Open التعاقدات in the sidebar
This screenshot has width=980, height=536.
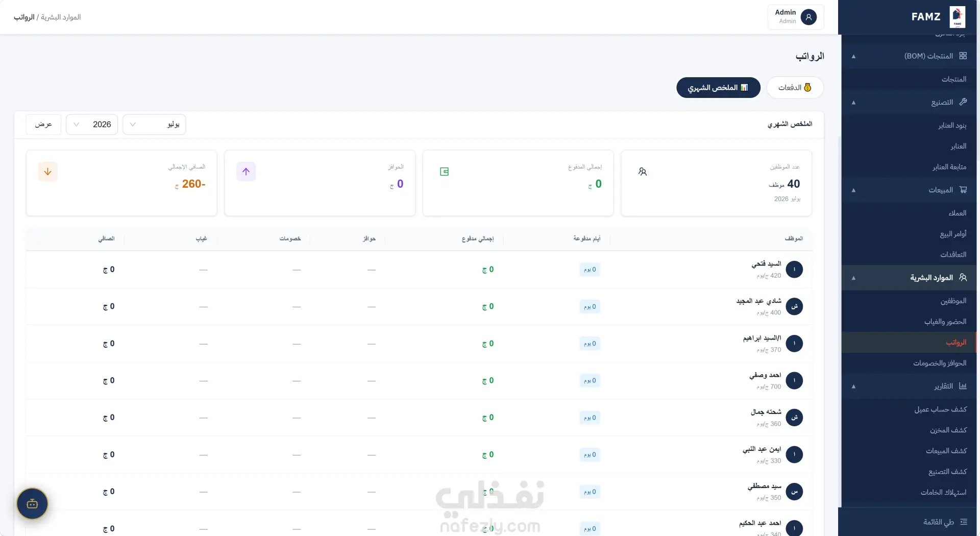tap(953, 255)
